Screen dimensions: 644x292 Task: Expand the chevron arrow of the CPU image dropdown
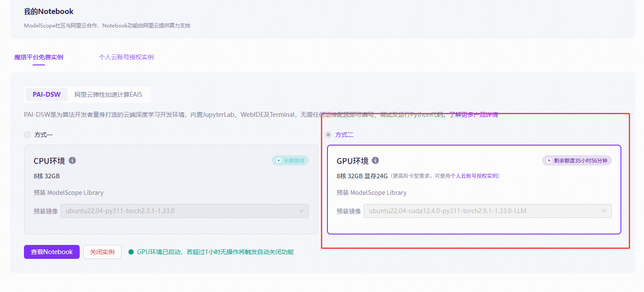(301, 211)
